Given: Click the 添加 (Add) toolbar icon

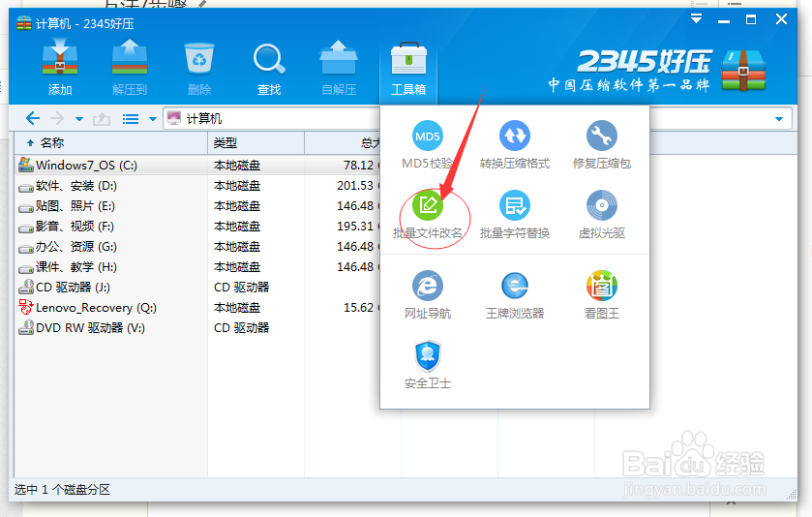Looking at the screenshot, I should [60, 69].
